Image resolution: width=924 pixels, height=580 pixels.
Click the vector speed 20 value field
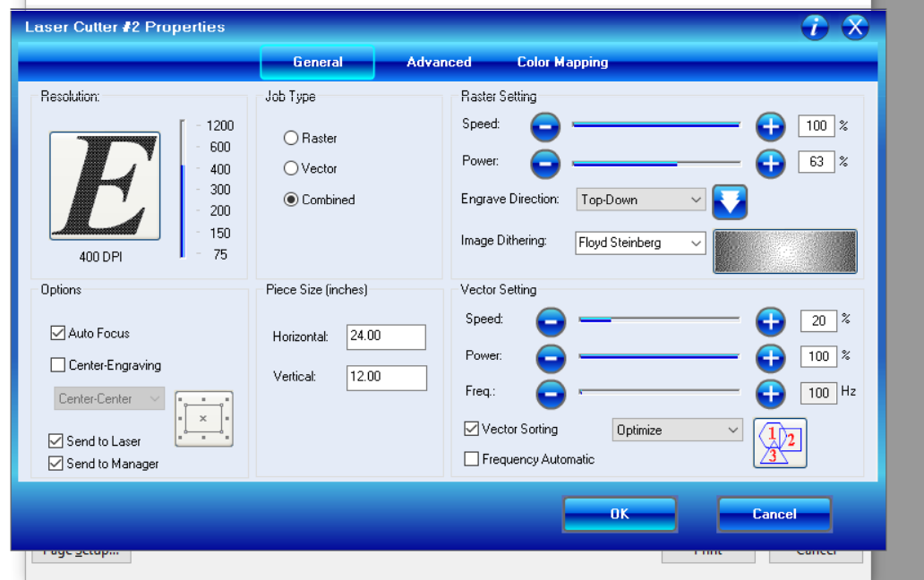818,321
